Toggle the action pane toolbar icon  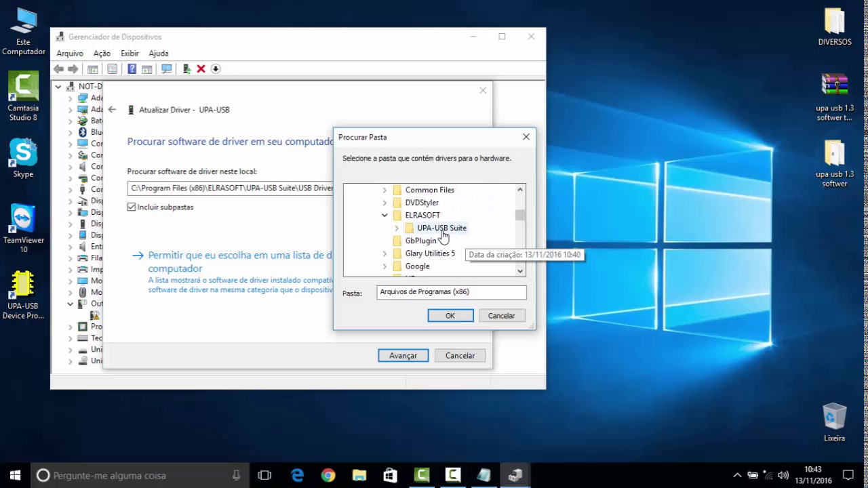point(146,69)
